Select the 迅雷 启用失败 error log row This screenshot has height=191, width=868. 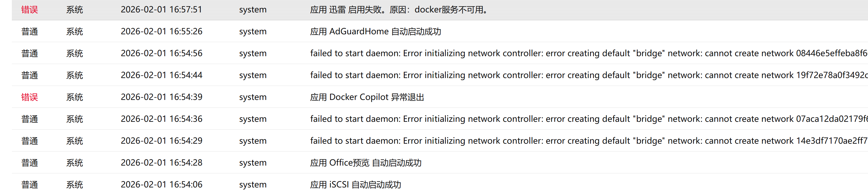click(x=399, y=10)
